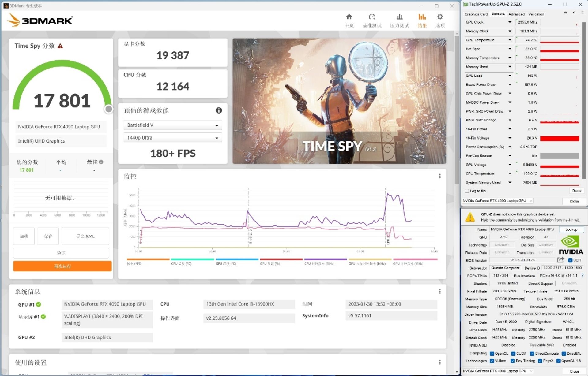The height and width of the screenshot is (376, 588).
Task: Expand the PerfCap Reason dropdown arrow
Action: 510,156
